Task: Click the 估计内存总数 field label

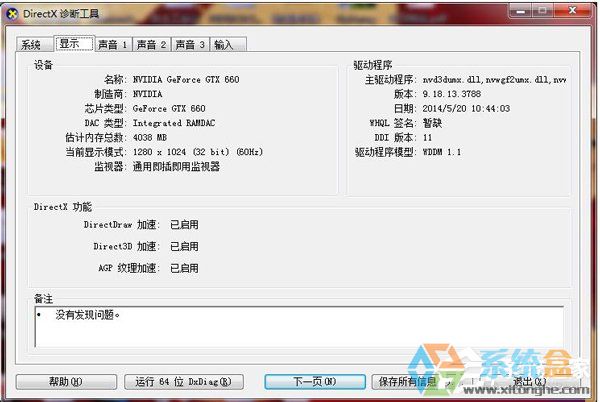Action: 96,137
